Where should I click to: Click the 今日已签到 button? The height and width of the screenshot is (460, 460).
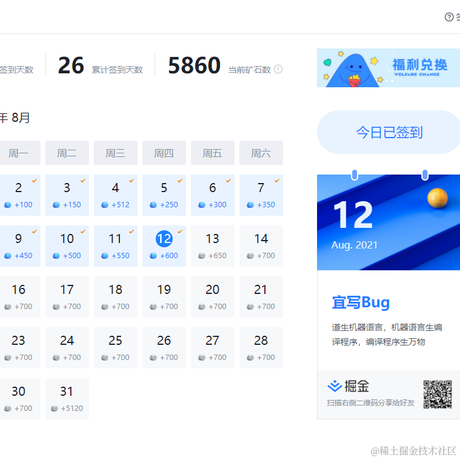(x=389, y=132)
